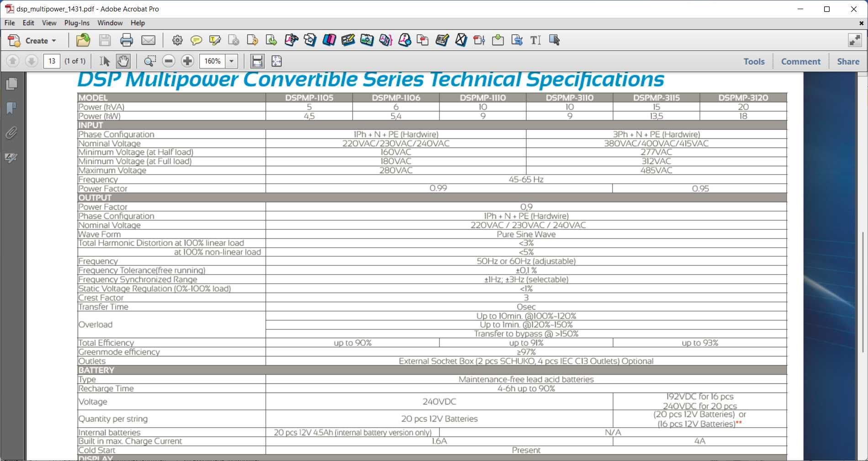Show the Bookmarks panel
This screenshot has width=868, height=461.
[11, 108]
